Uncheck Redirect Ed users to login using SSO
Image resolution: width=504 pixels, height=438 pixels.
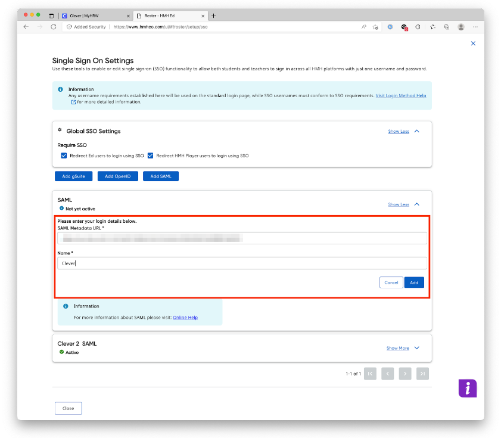pyautogui.click(x=64, y=156)
